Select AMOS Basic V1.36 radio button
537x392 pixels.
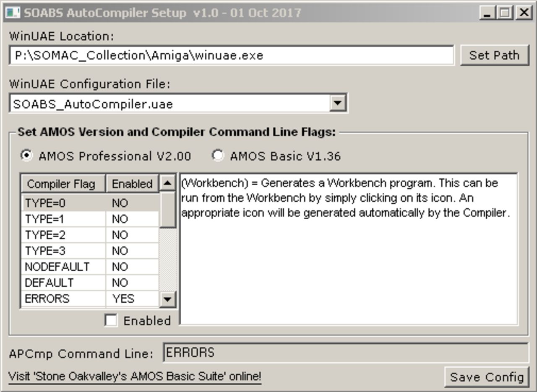(x=218, y=156)
